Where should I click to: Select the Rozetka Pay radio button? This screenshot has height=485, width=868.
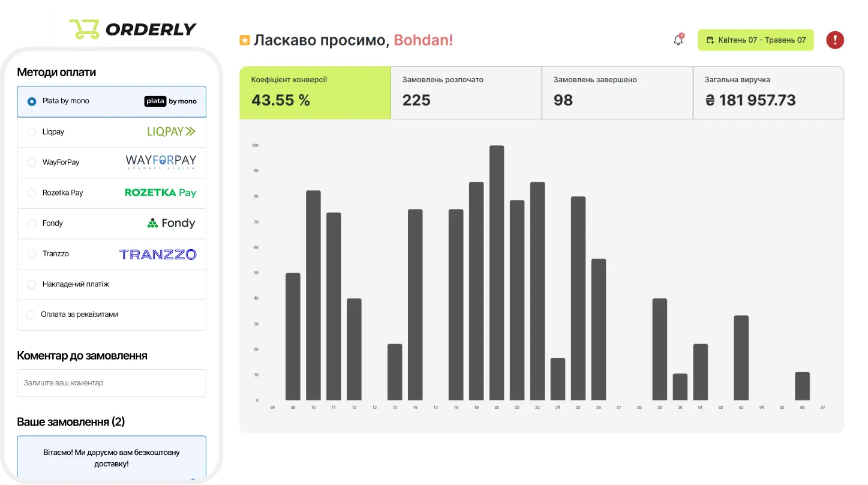[32, 193]
